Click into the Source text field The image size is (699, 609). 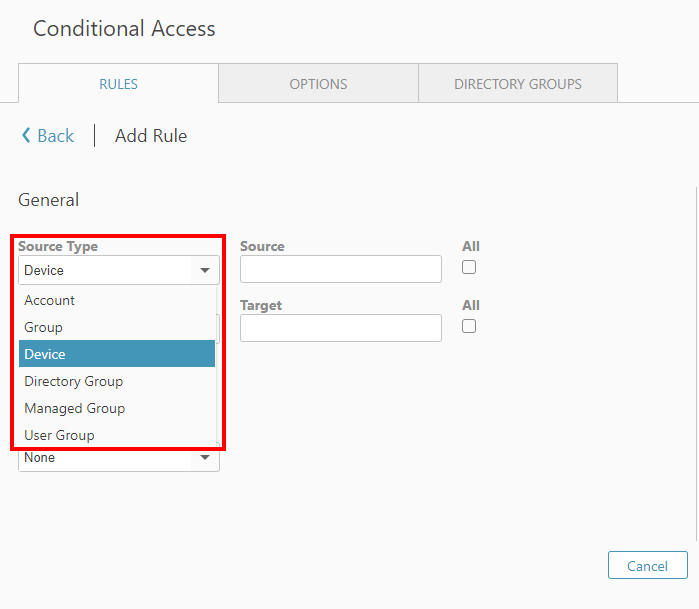[340, 269]
